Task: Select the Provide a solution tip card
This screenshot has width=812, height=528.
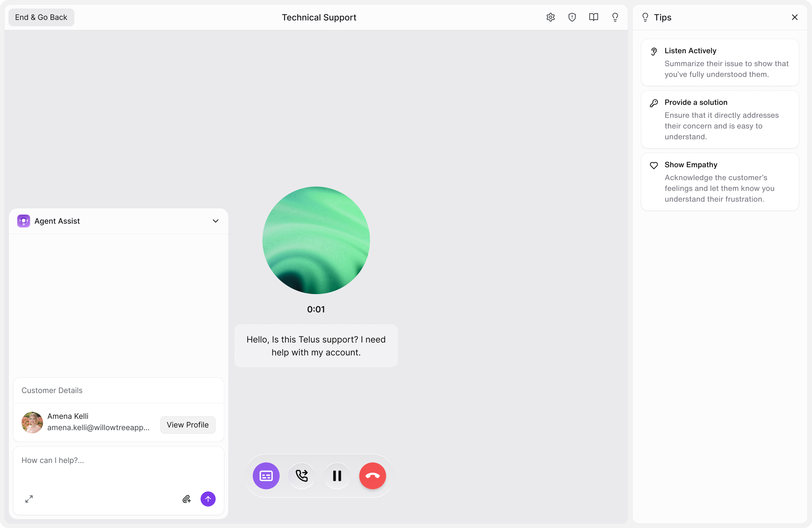Action: 720,119
